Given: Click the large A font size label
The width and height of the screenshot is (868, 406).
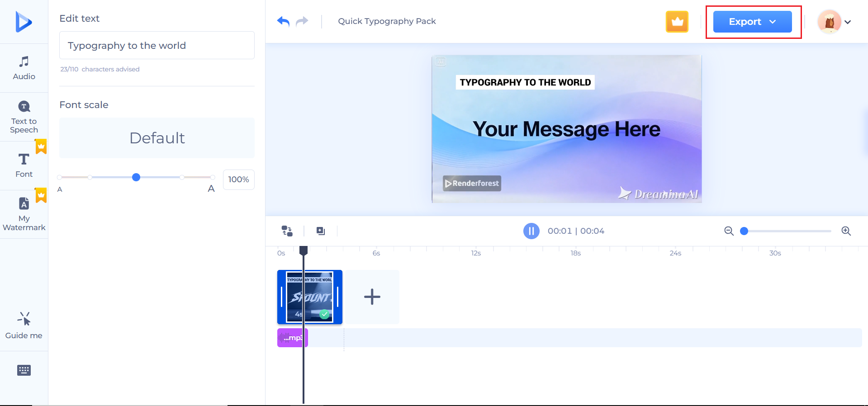Looking at the screenshot, I should pyautogui.click(x=211, y=189).
